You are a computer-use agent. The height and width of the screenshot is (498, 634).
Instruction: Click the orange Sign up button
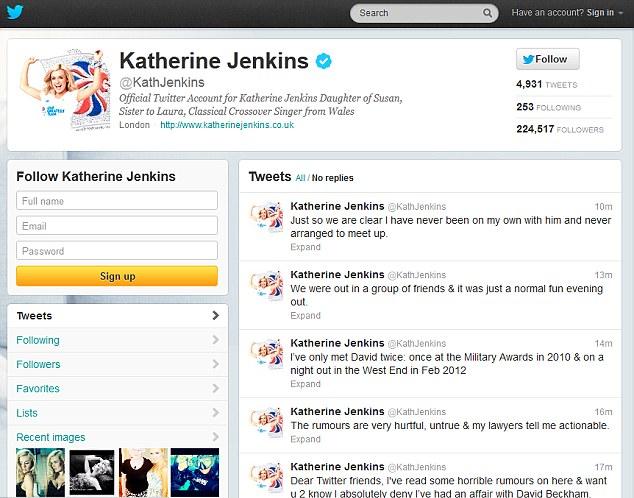tap(117, 276)
